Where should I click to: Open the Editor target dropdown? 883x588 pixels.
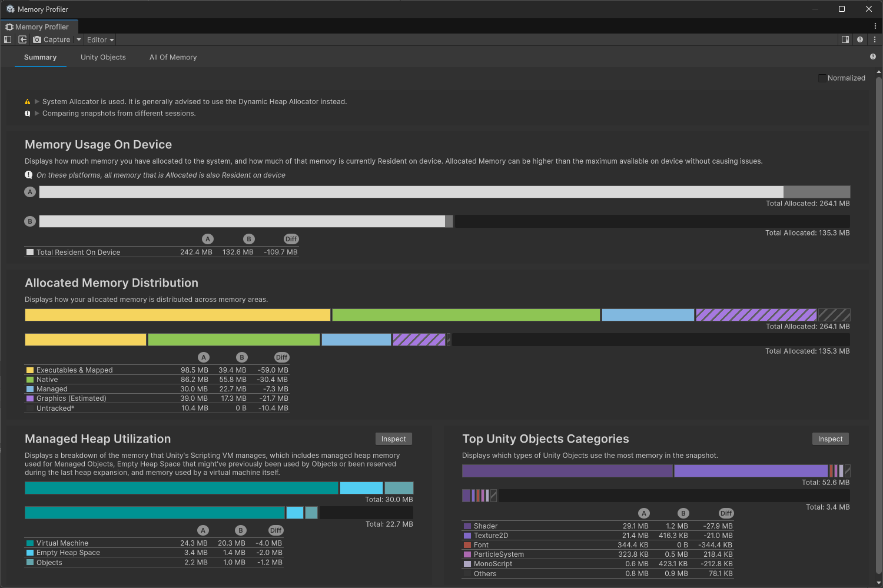(x=100, y=39)
